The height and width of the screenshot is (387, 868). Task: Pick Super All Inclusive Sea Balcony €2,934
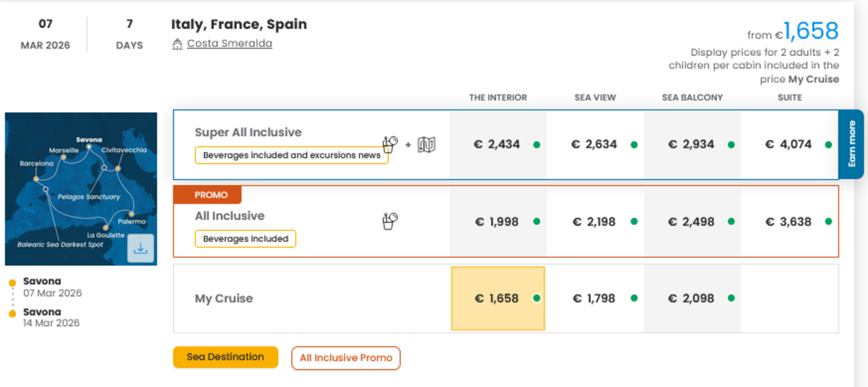pyautogui.click(x=691, y=145)
